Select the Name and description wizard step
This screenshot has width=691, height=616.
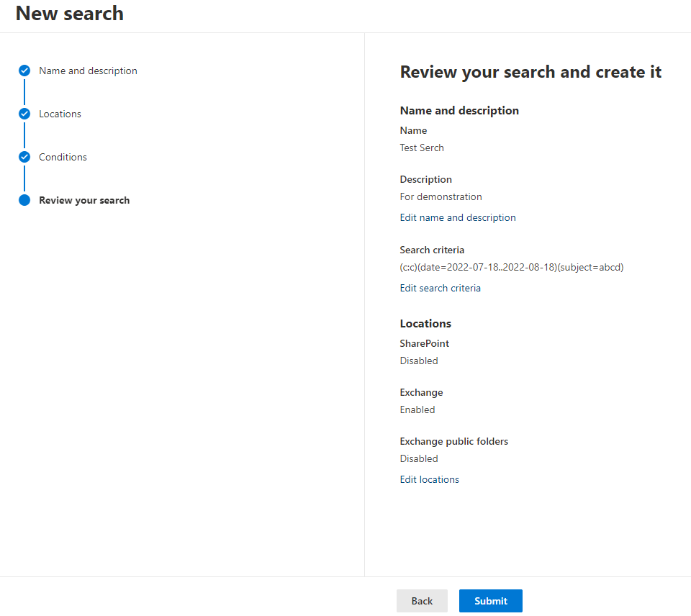89,71
